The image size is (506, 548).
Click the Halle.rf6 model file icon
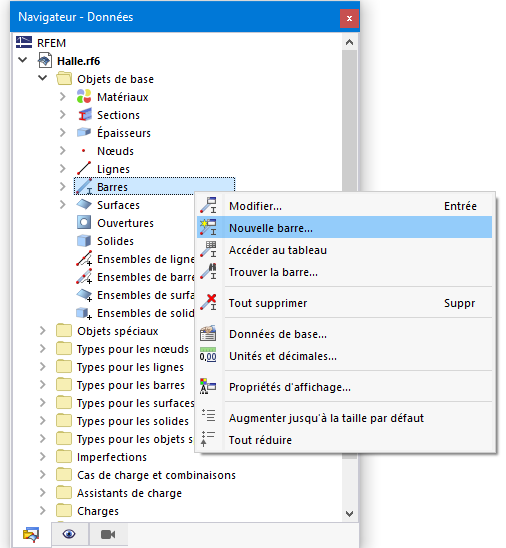pos(45,60)
